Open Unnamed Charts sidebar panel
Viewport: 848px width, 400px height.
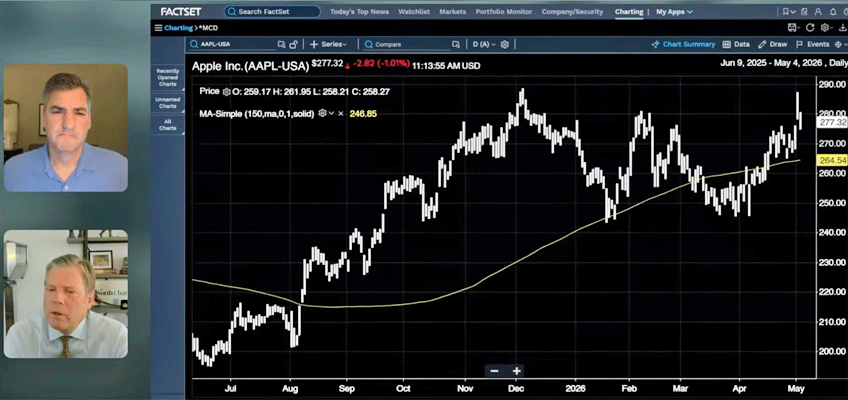pos(168,103)
